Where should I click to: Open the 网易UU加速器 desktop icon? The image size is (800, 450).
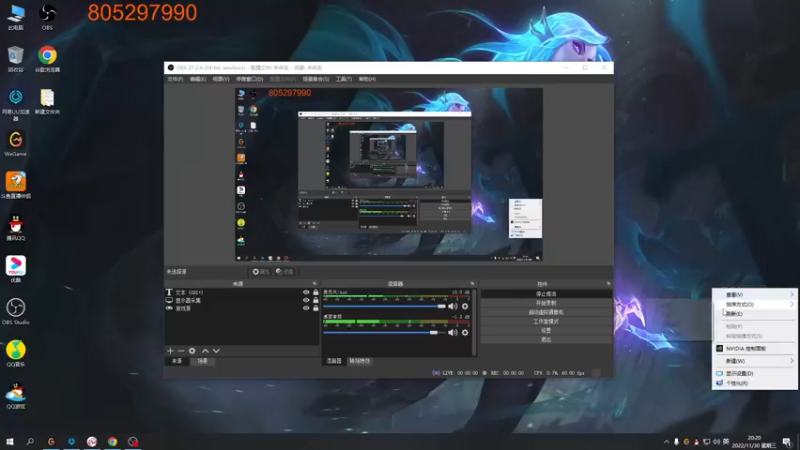coord(16,104)
